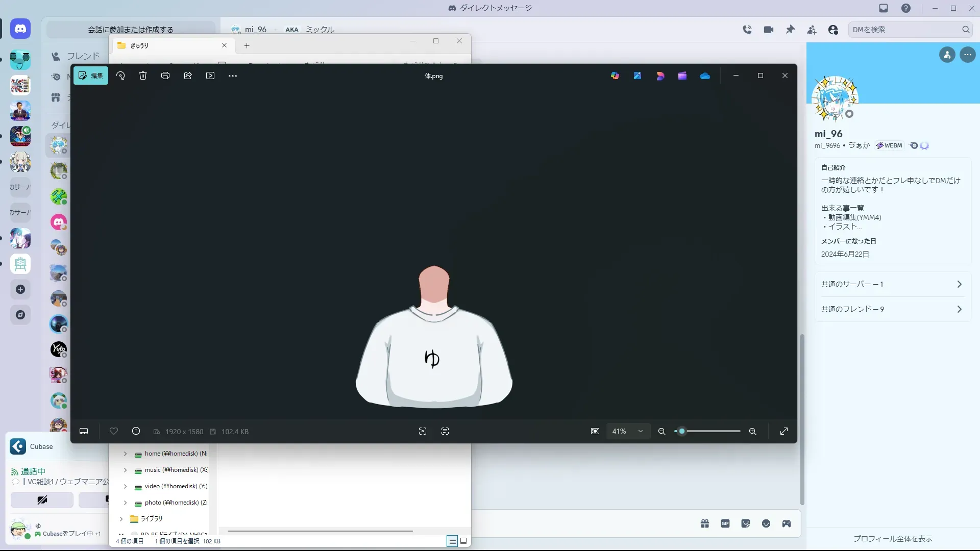The image size is (980, 551).
Task: Click the 編集 edit button
Action: pyautogui.click(x=91, y=76)
